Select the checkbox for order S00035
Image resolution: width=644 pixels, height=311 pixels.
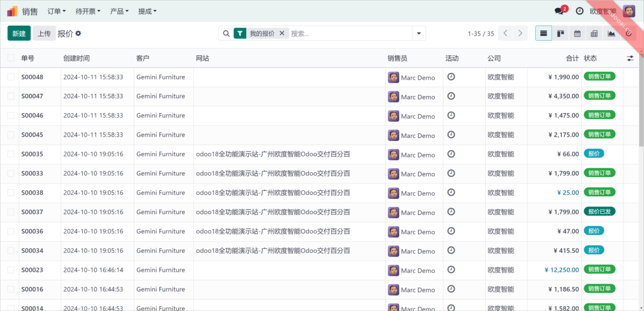click(x=11, y=154)
